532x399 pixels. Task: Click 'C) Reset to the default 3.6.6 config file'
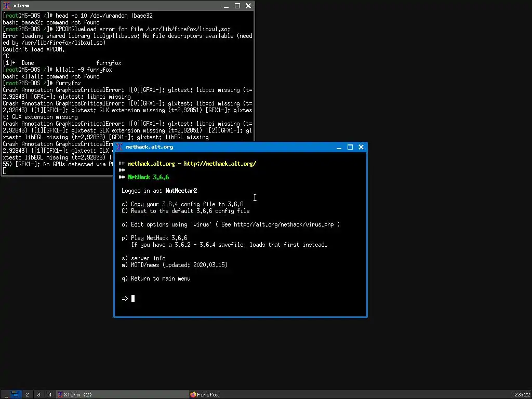[185, 211]
